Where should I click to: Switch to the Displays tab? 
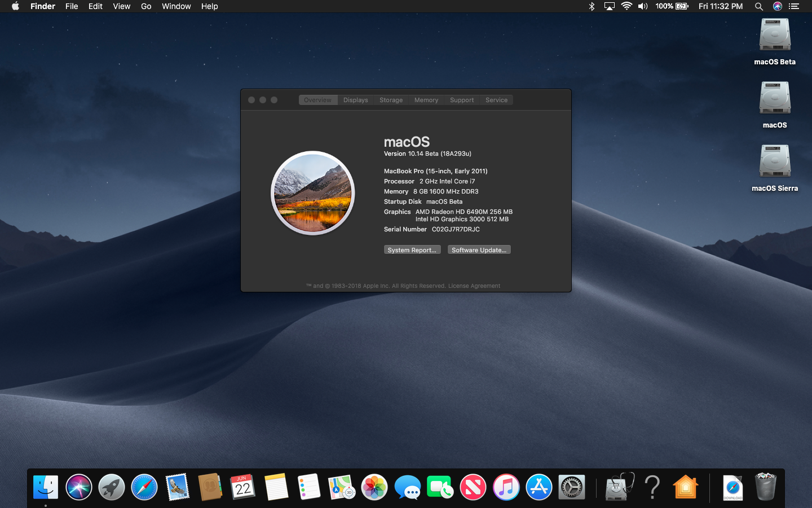356,100
